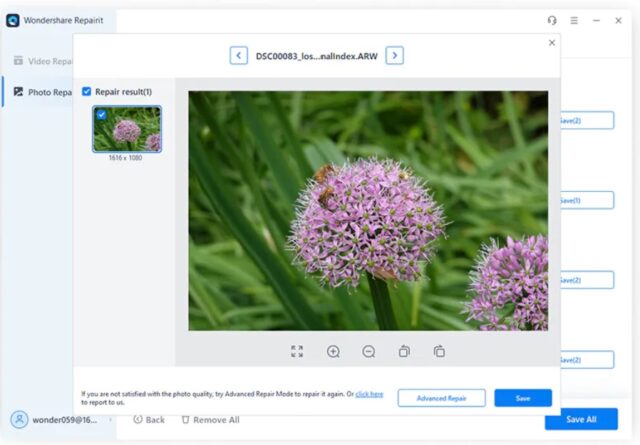Screen dimensions: 640x445
Task: Close the photo preview dialog
Action: coord(551,43)
